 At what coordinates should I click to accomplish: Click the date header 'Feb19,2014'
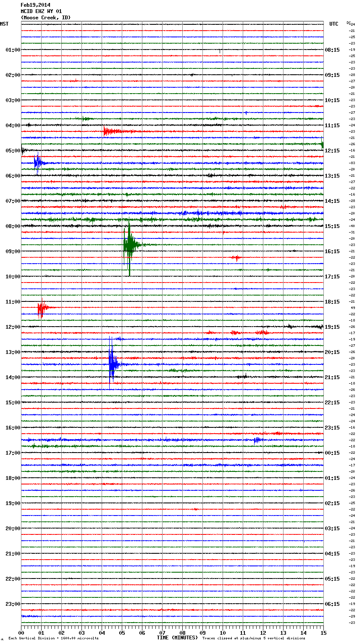click(x=35, y=5)
